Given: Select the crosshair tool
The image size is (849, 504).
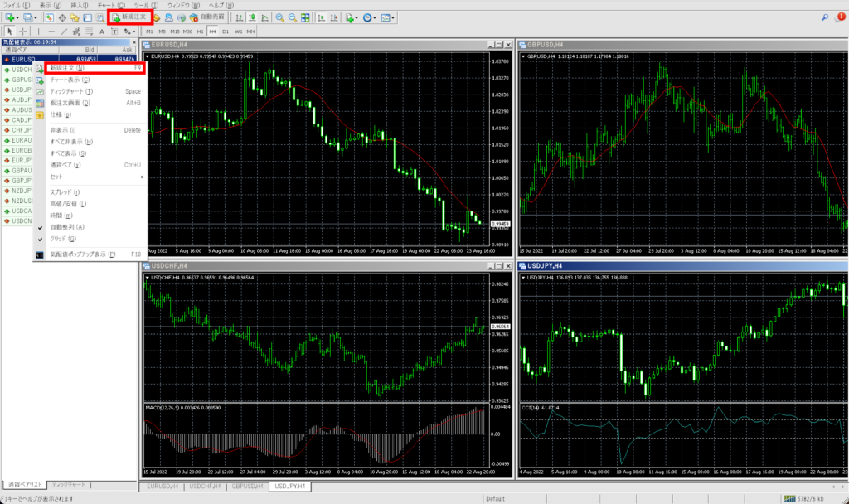Looking at the screenshot, I should click(x=22, y=31).
